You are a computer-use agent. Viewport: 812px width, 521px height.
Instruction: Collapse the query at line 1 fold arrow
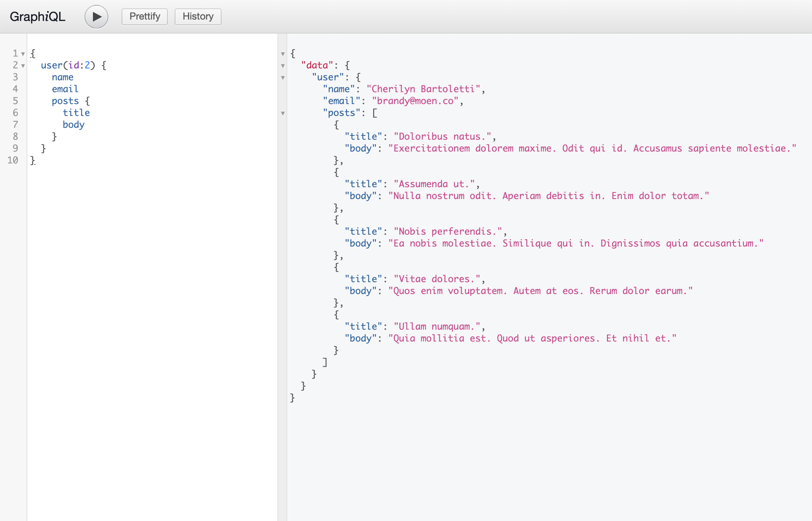[23, 54]
